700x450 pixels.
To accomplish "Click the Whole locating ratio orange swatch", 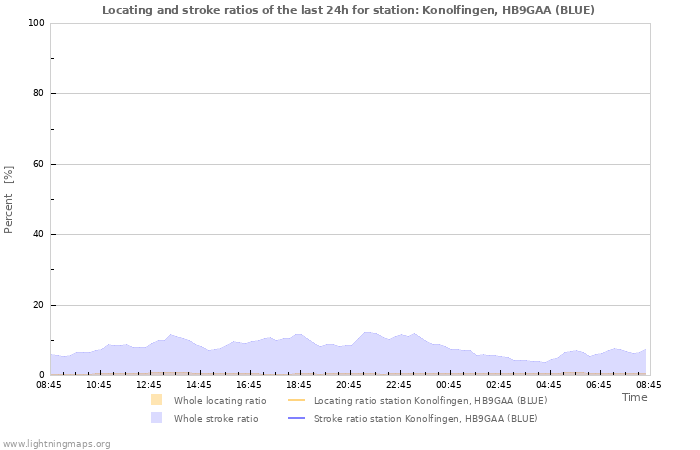I will click(156, 400).
